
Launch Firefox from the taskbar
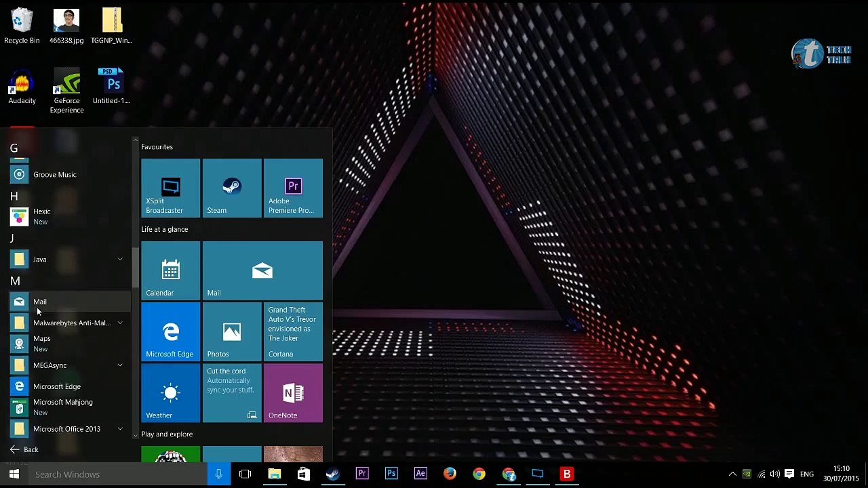pos(450,474)
